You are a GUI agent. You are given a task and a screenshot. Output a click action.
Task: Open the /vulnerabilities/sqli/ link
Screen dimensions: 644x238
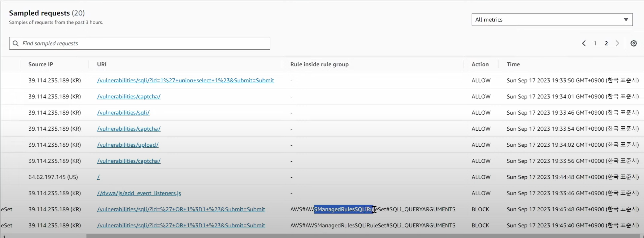123,113
